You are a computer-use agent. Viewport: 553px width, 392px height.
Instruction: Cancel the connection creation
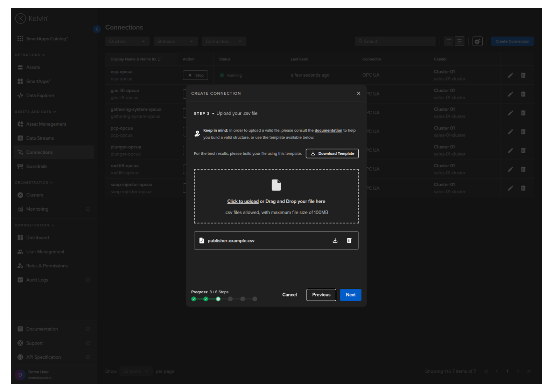coord(289,295)
